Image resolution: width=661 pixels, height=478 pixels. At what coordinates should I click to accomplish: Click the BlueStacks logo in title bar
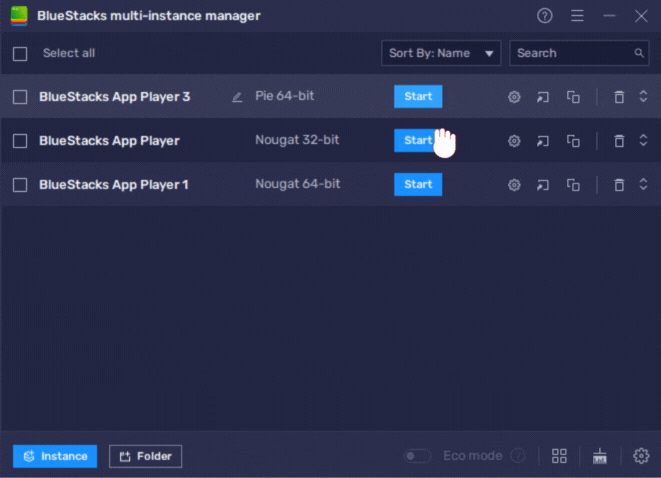pos(19,16)
